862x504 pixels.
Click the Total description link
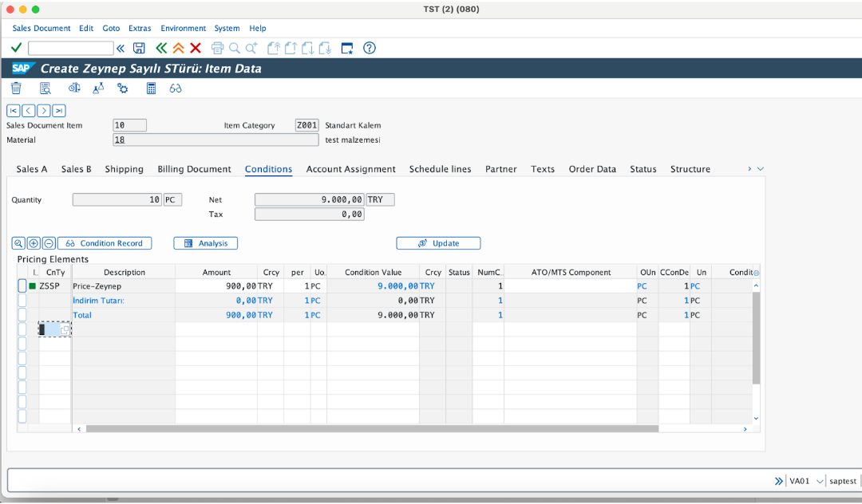(82, 315)
